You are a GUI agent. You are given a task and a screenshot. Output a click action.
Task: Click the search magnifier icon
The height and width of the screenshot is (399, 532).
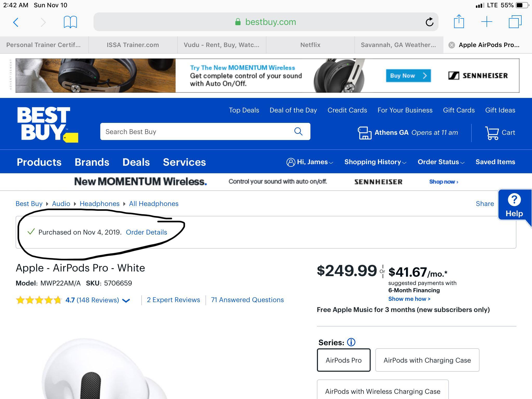[x=298, y=131]
